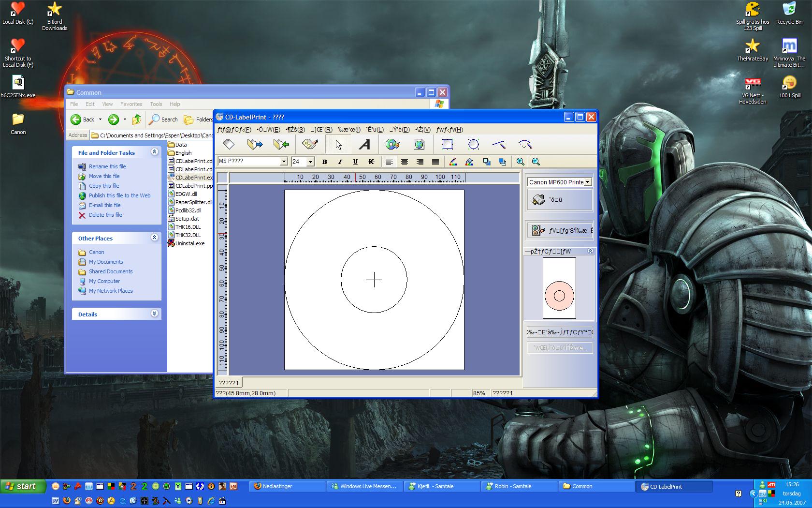Click the Rename this file link
Screen dimensions: 812x508
tap(107, 166)
